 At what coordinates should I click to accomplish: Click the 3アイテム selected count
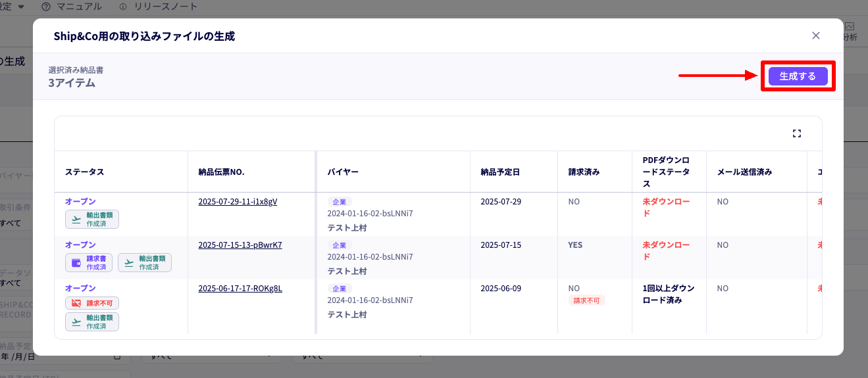(x=72, y=83)
